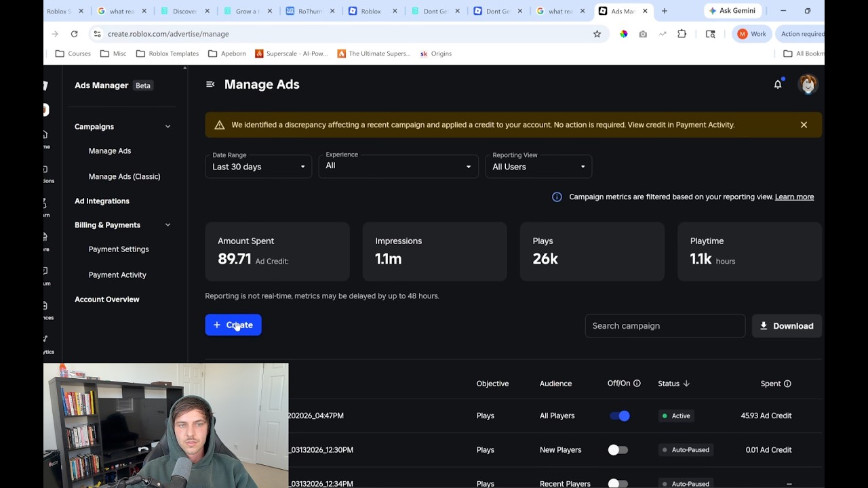Click the Search campaign field
This screenshot has width=868, height=488.
pos(665,326)
